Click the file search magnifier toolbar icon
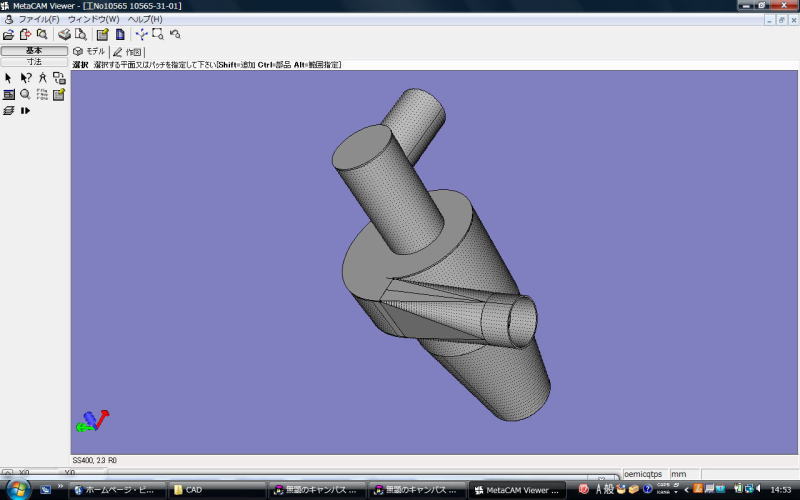This screenshot has height=500, width=800. 42,35
